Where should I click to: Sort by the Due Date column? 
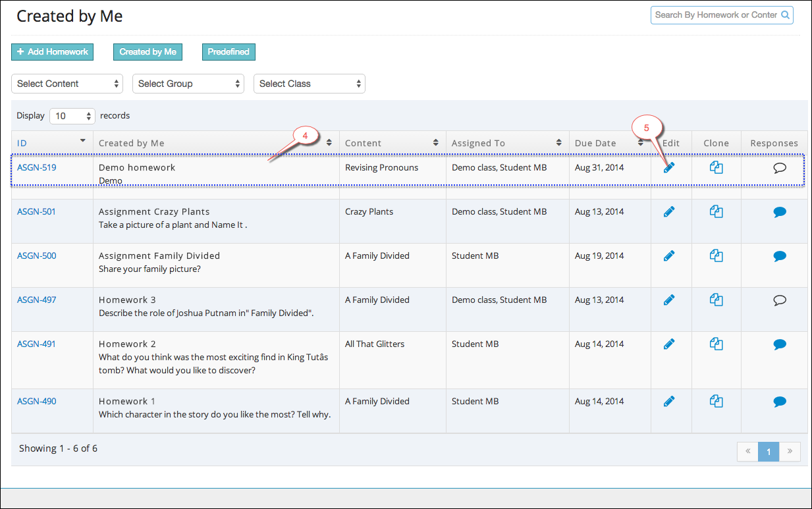coord(609,143)
